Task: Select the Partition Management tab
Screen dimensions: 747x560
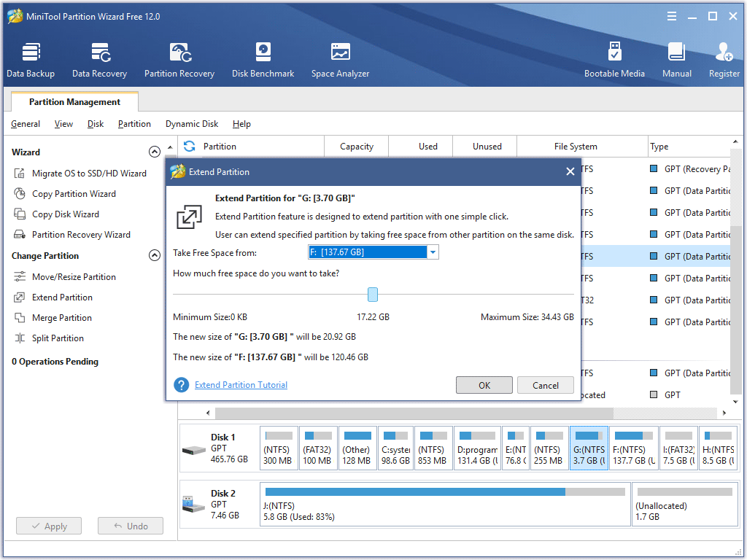Action: (x=74, y=102)
